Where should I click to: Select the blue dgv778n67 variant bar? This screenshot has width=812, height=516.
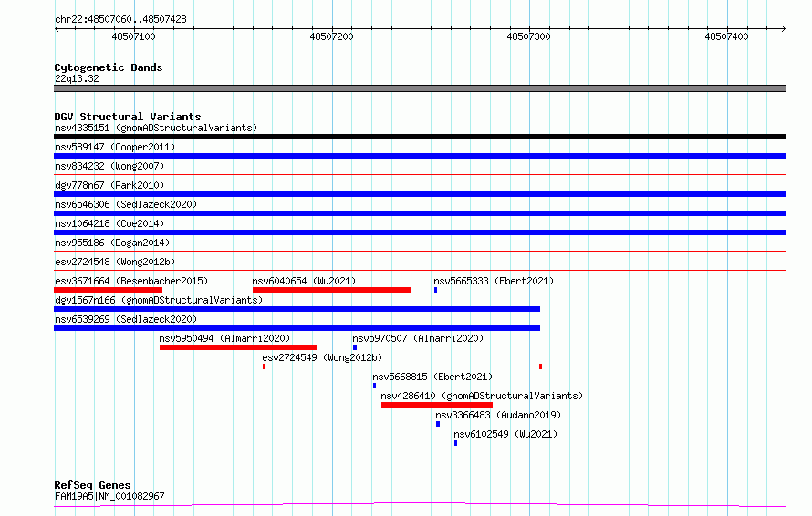(420, 194)
